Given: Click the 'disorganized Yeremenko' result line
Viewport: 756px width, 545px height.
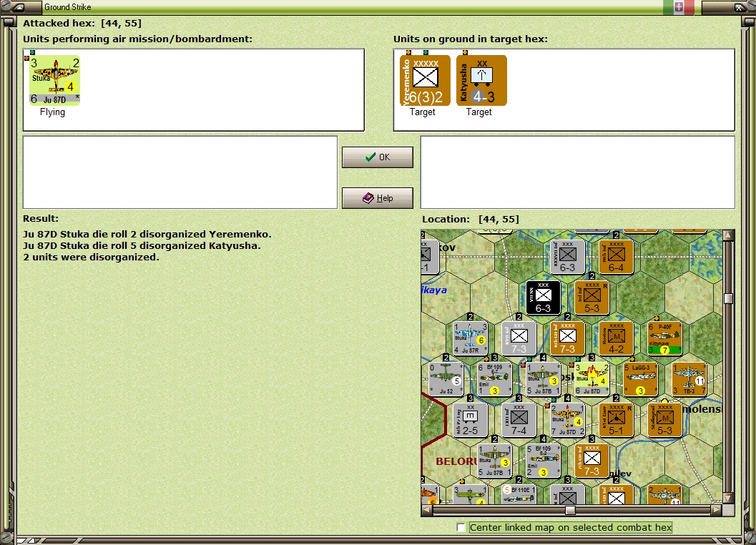Looking at the screenshot, I should (x=147, y=235).
